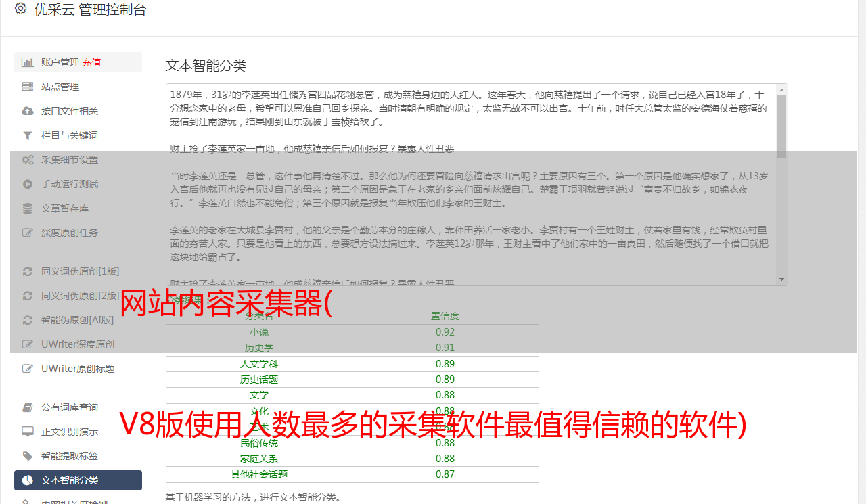
Task: Click the text area scrollbar down arrow
Action: [782, 279]
